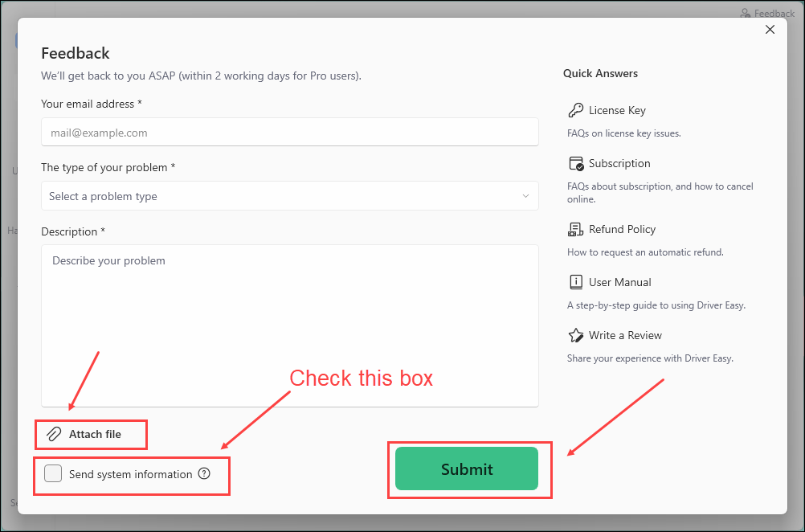Click the User Manual book icon

point(575,282)
